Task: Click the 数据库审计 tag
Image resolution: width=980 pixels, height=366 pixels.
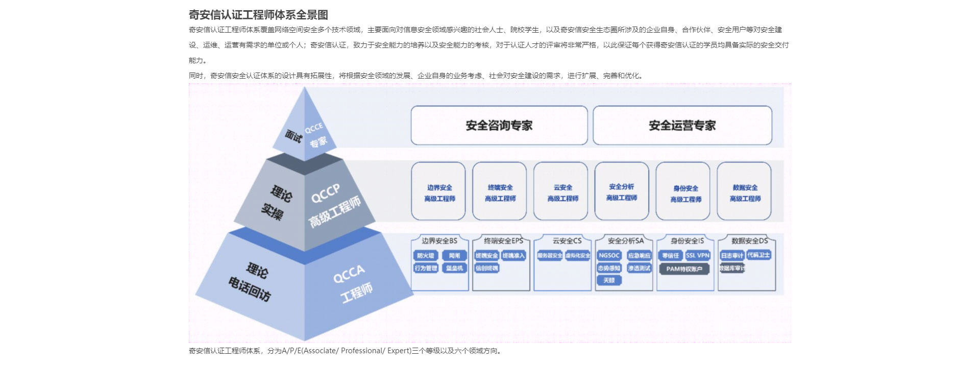Action: pos(732,268)
